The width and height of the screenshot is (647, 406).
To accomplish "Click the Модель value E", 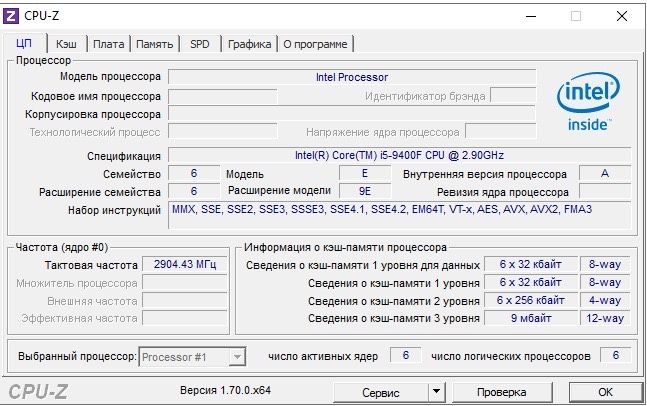I will point(365,173).
